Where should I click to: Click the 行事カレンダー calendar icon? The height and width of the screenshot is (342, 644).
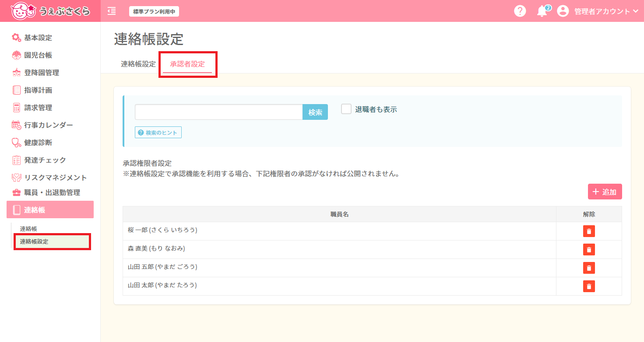[16, 125]
